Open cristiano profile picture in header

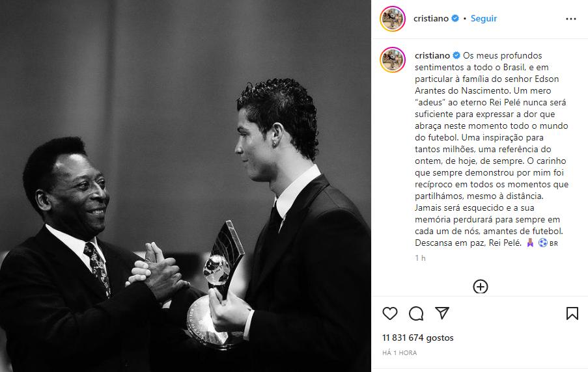click(x=393, y=19)
